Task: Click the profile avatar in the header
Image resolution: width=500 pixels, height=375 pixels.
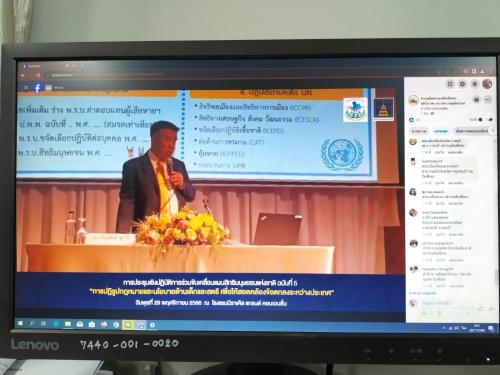Action: [487, 84]
